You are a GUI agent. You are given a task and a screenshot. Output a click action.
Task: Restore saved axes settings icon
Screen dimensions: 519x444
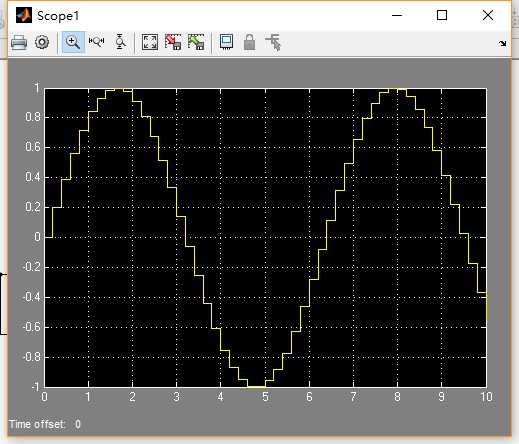(x=196, y=42)
